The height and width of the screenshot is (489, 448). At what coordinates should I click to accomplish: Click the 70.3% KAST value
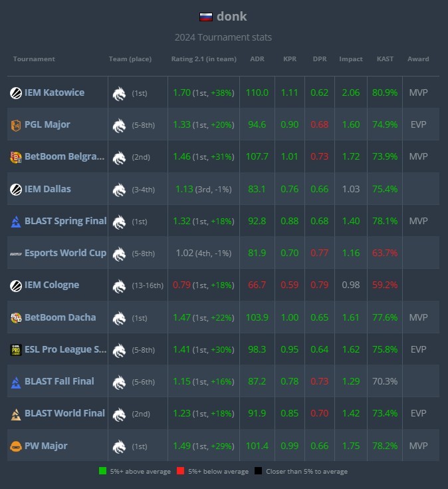[385, 381]
